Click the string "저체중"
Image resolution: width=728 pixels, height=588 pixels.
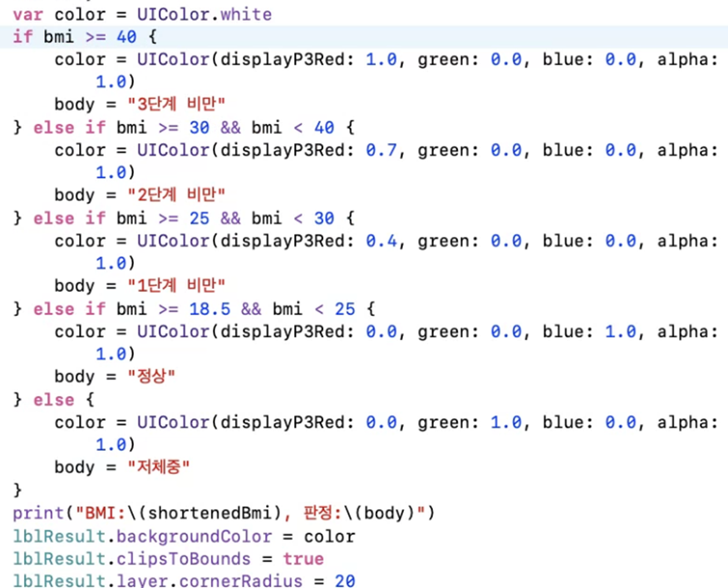(159, 467)
